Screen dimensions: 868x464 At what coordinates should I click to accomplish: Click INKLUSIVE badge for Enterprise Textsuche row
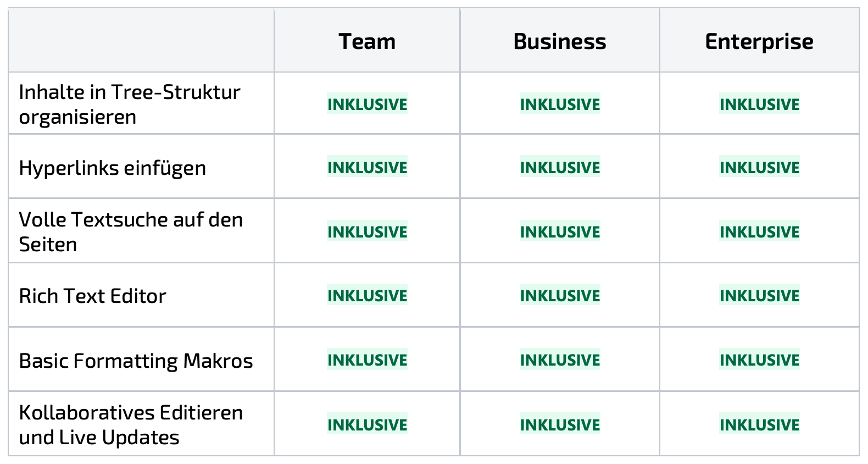(x=759, y=232)
